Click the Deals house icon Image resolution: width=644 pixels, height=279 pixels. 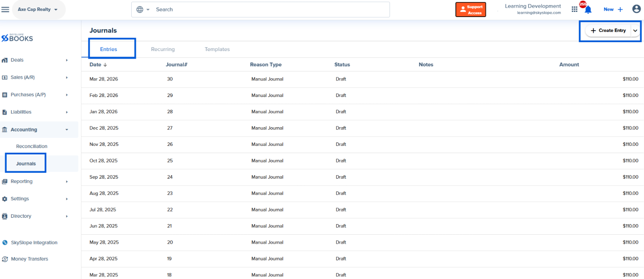point(5,60)
